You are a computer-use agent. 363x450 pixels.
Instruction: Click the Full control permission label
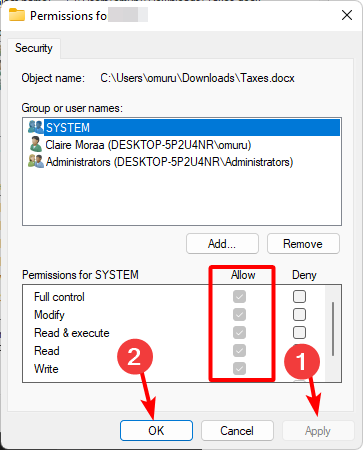[59, 297]
